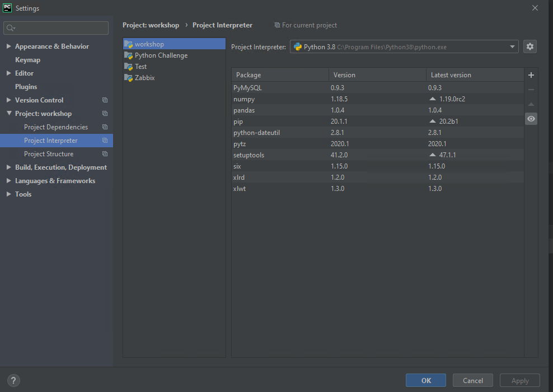
Task: Select the Test project in list
Action: 174,67
